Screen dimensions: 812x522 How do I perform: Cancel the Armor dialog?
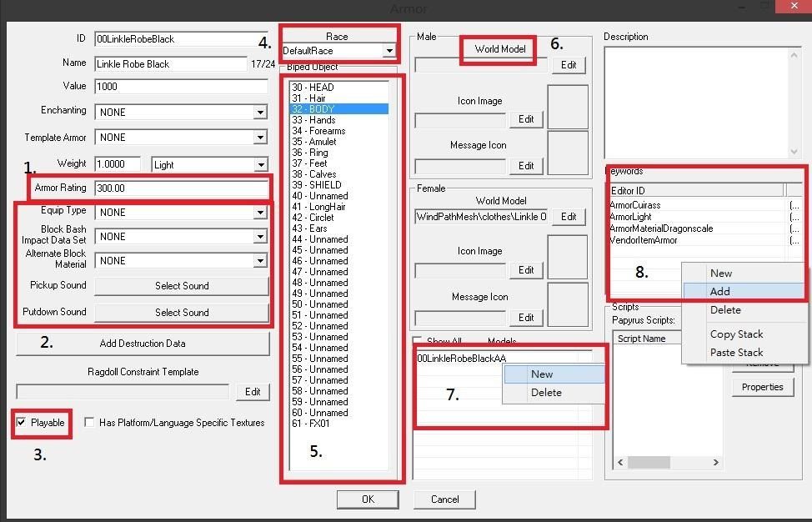(x=445, y=499)
